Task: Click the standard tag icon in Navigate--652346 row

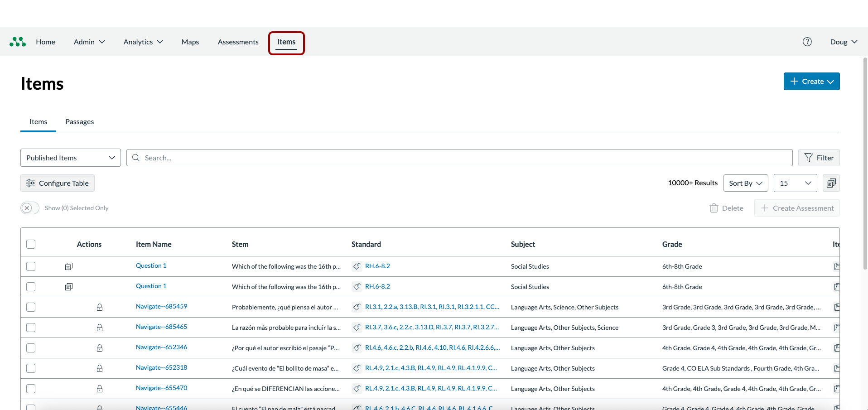Action: pos(357,348)
